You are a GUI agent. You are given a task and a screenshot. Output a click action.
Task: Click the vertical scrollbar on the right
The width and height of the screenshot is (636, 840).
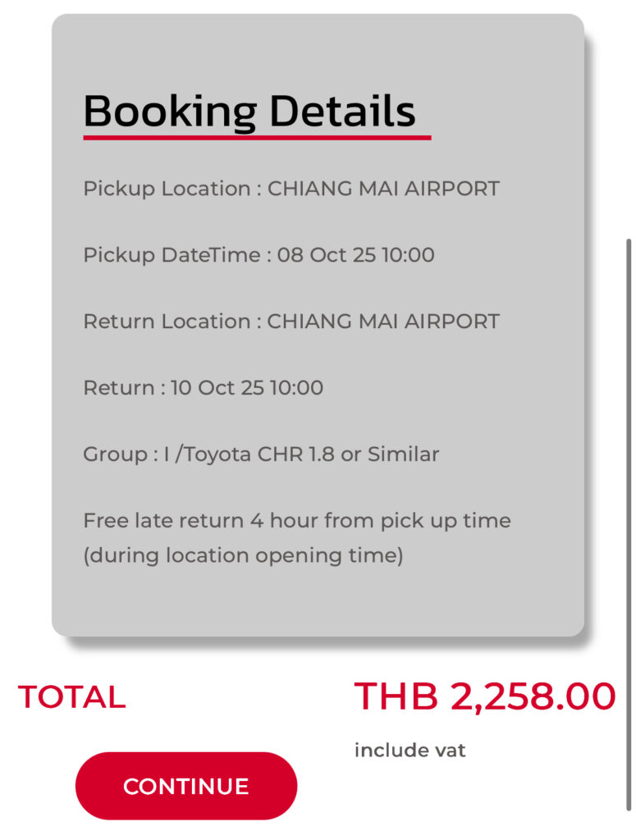(x=629, y=525)
